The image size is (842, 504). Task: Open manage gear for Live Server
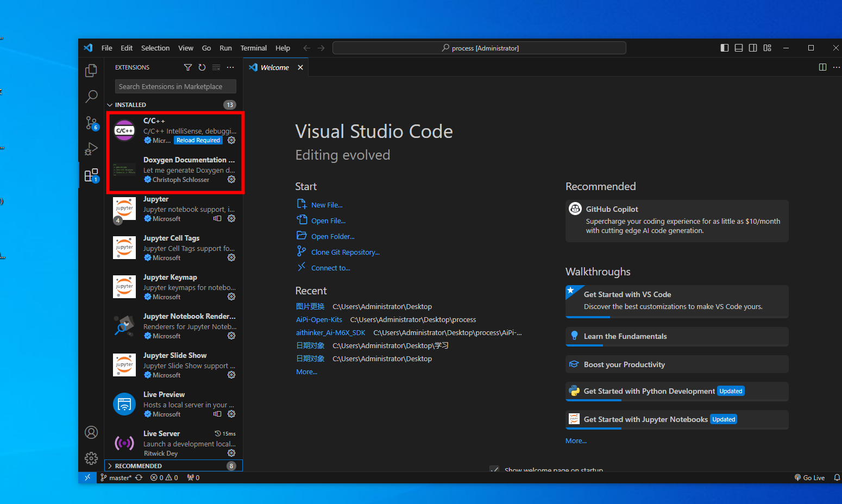(231, 453)
